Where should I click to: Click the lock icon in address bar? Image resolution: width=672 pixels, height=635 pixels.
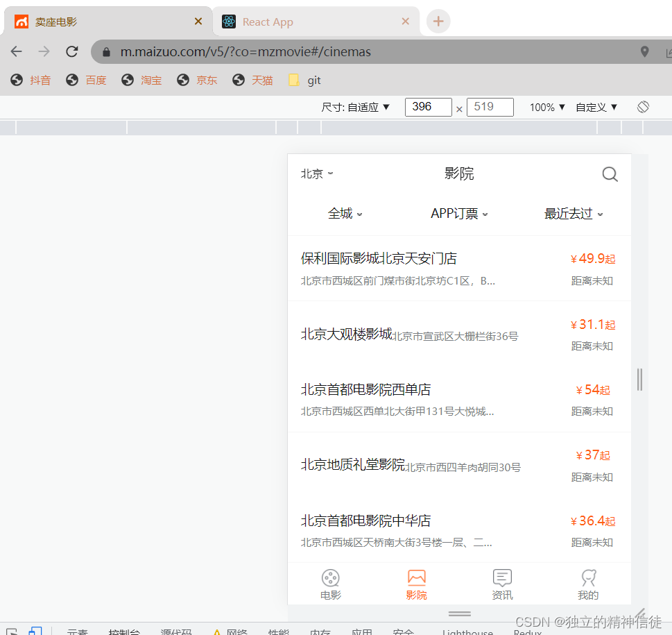tap(106, 52)
